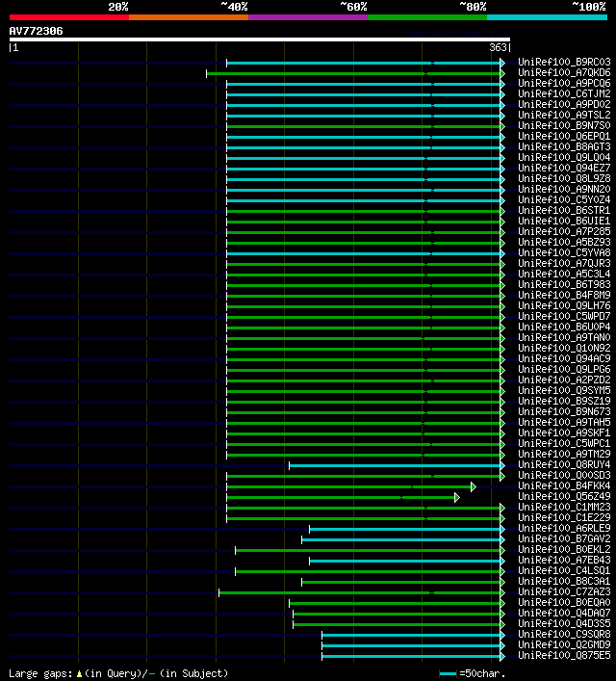Select the UniRef100_B9SZ19 hit name
This screenshot has height=681, width=616.
(564, 402)
